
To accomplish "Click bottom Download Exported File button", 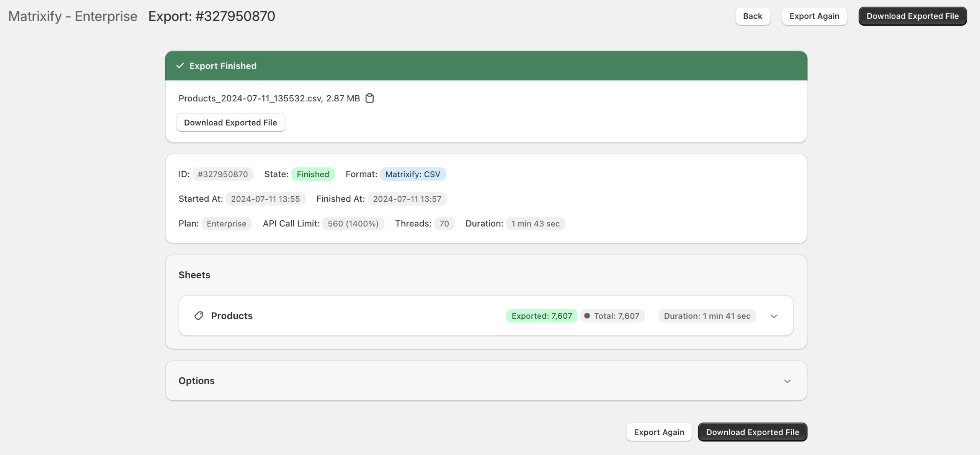I will (x=752, y=432).
